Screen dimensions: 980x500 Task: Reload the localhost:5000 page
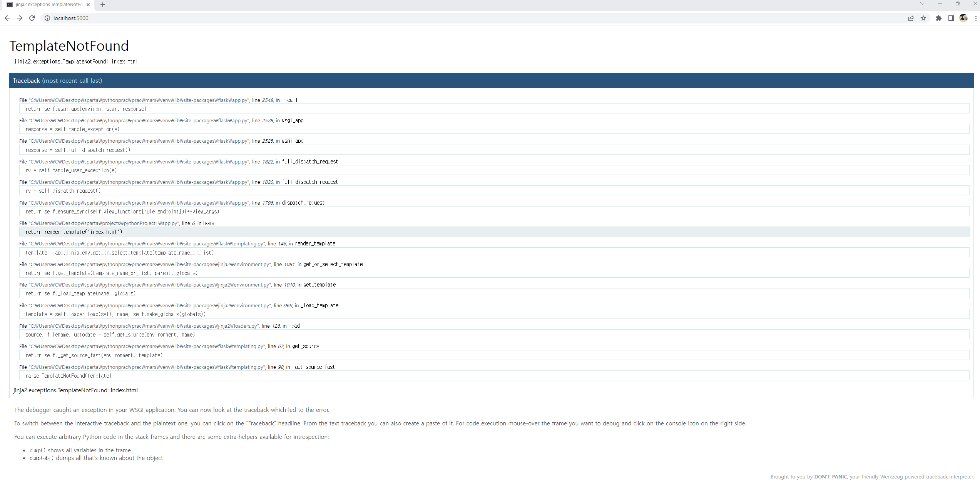pyautogui.click(x=32, y=18)
